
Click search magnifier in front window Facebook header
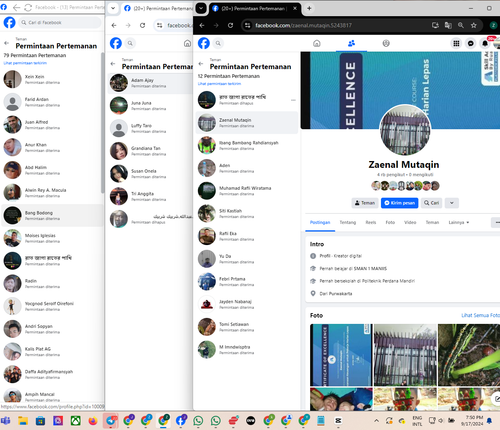click(x=218, y=43)
